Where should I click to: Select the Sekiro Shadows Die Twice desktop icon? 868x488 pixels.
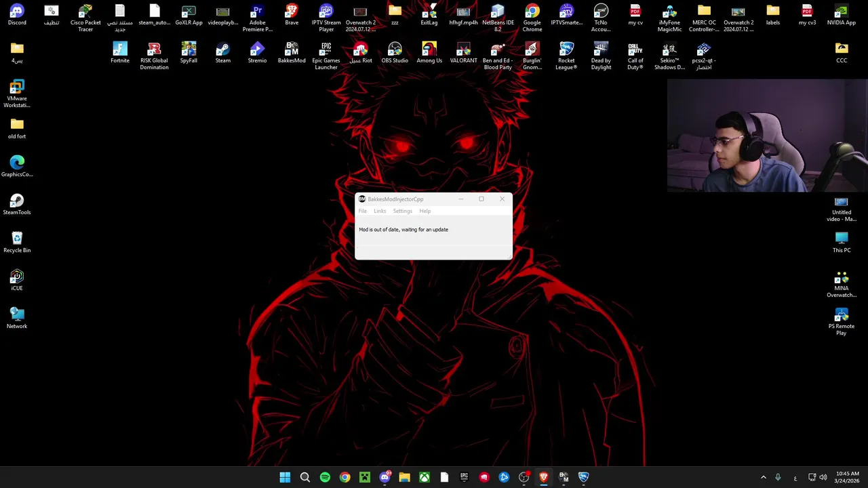669,56
